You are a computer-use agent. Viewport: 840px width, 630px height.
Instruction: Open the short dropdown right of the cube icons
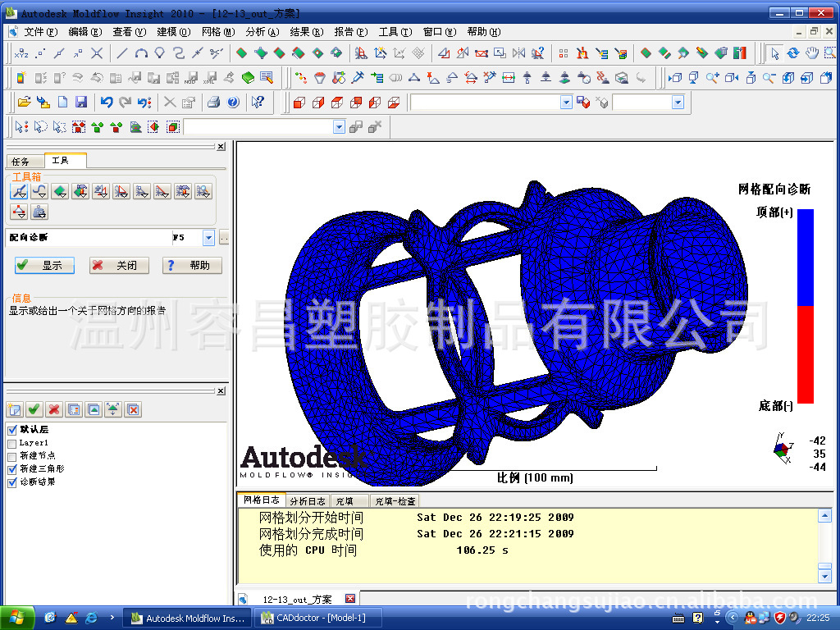click(x=678, y=102)
